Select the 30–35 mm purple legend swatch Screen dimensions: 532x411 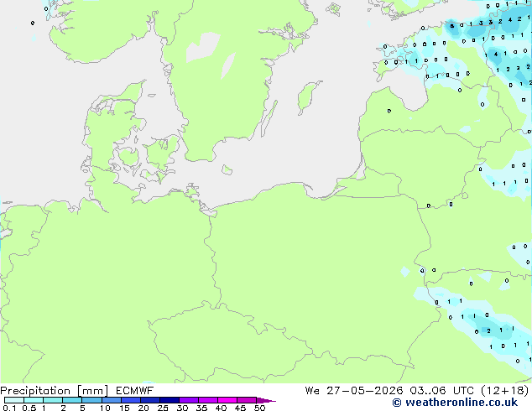[188, 400]
